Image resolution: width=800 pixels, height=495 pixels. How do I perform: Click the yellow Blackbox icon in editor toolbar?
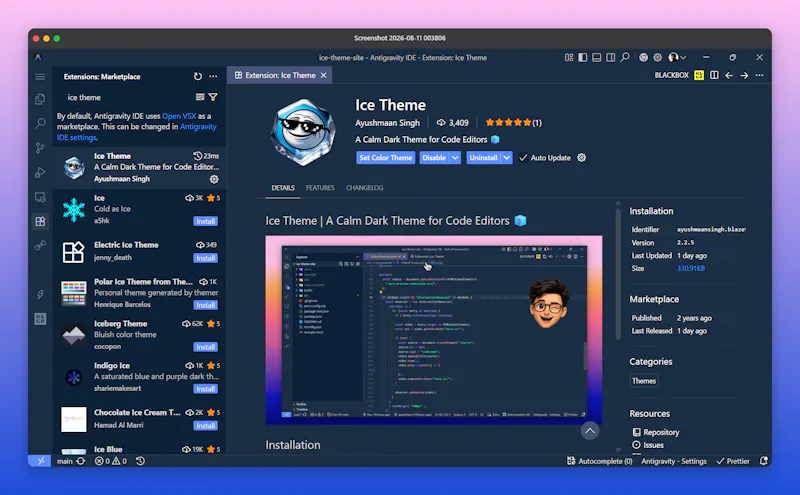click(x=699, y=75)
